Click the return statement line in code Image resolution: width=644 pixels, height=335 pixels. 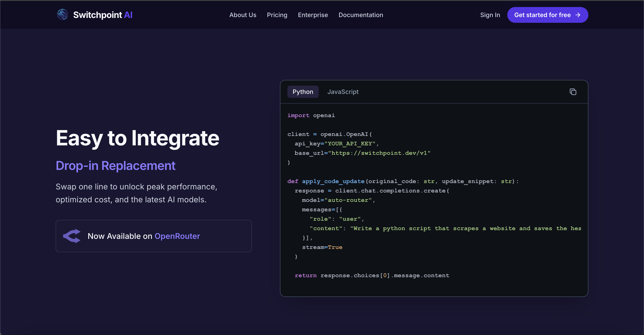coord(372,275)
